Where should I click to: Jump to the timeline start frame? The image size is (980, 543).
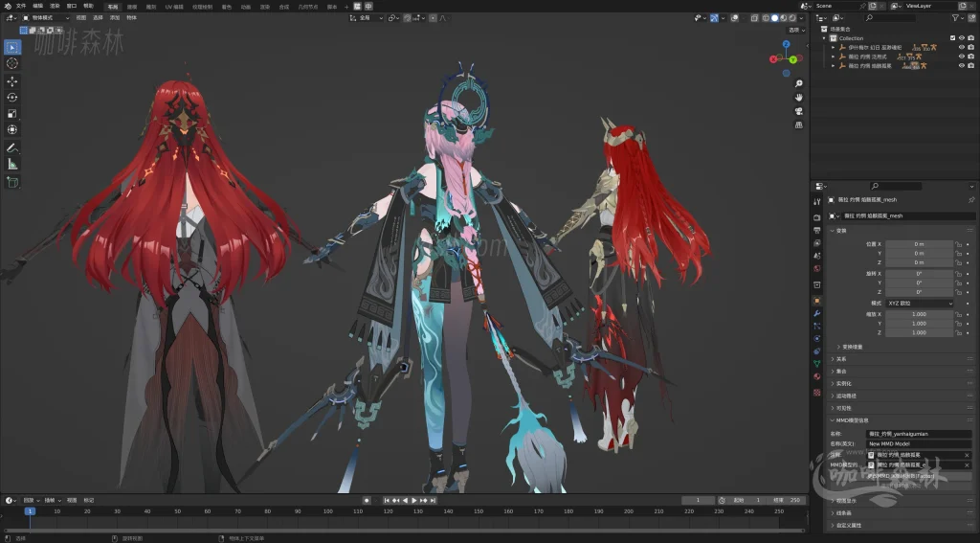387,500
